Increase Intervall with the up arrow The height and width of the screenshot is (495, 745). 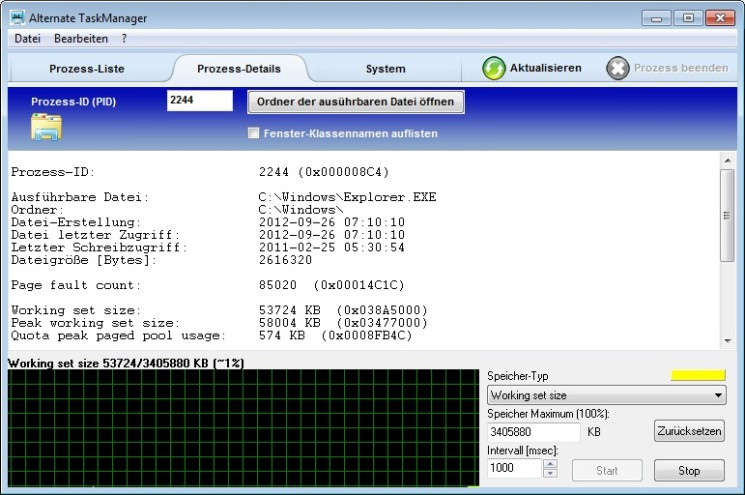click(550, 464)
